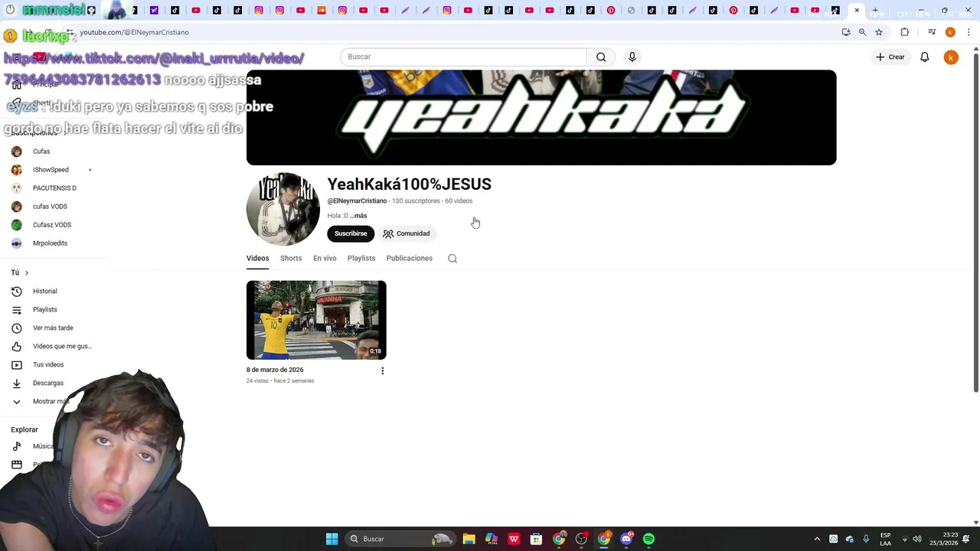The image size is (980, 551).
Task: Search within channel using magnifier icon
Action: click(x=452, y=259)
